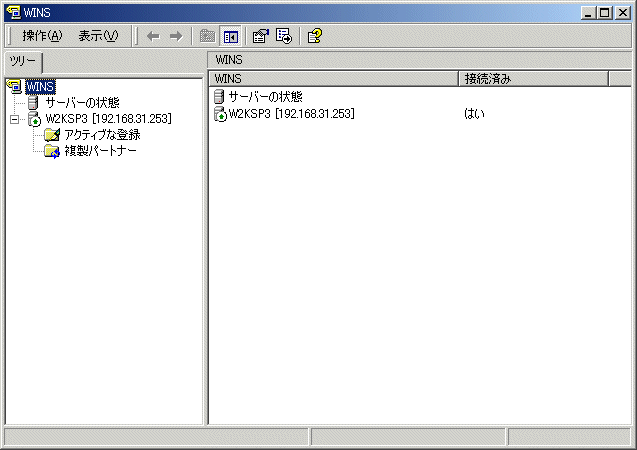Close the WINS window
Image resolution: width=637 pixels, height=450 pixels.
[x=623, y=13]
